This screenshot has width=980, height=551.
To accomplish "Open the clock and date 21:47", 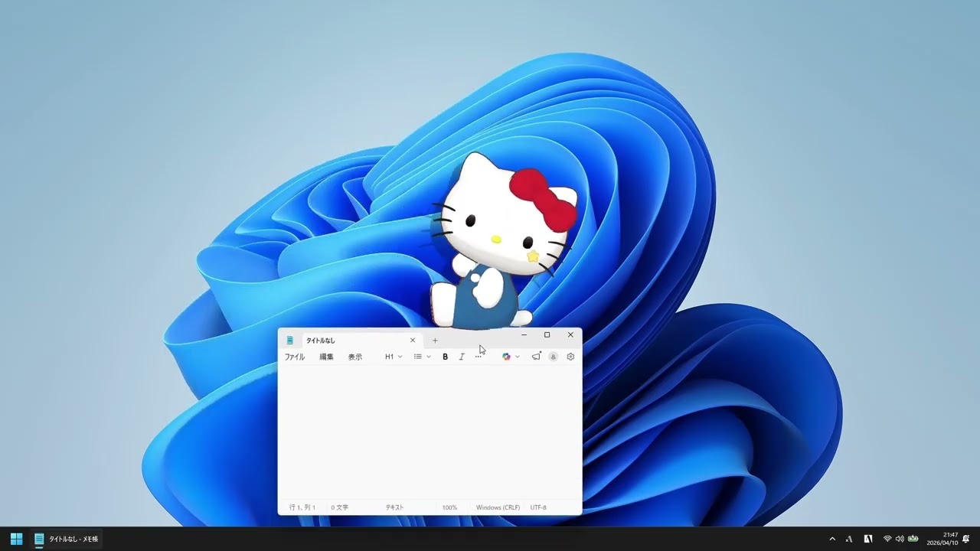I will [x=942, y=539].
